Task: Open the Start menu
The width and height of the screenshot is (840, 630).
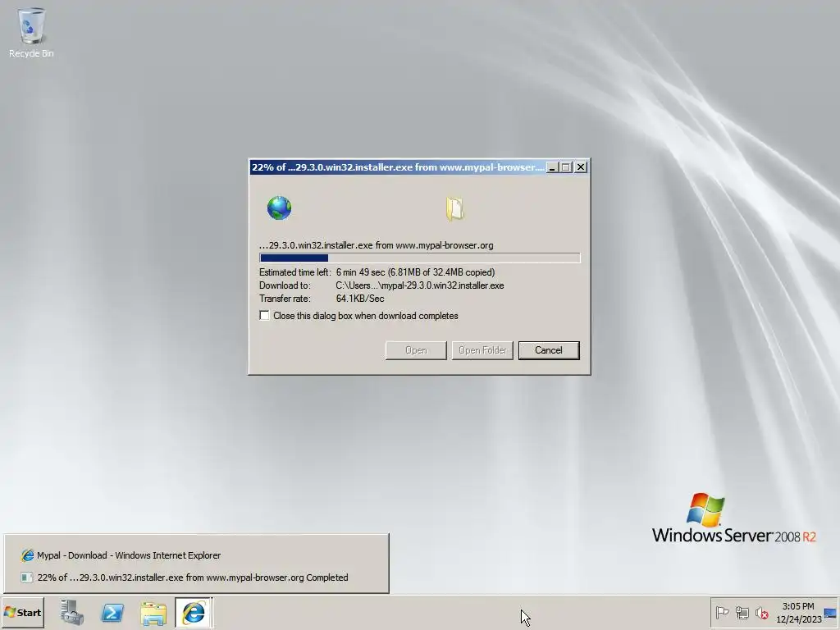Action: (x=22, y=612)
